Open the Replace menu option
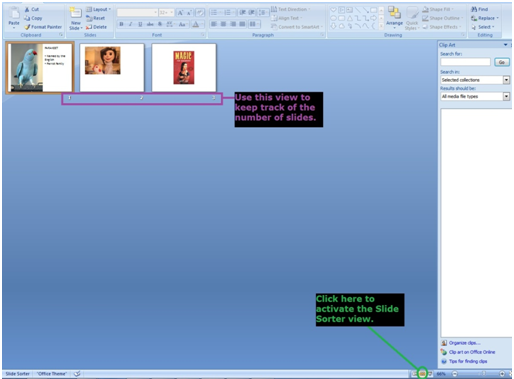Screen dimensions: 514x379 [485, 18]
